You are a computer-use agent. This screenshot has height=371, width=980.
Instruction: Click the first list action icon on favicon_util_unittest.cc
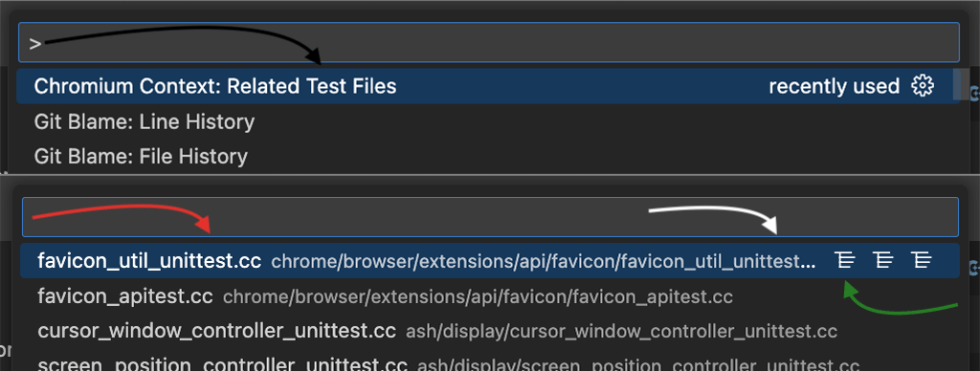point(845,260)
